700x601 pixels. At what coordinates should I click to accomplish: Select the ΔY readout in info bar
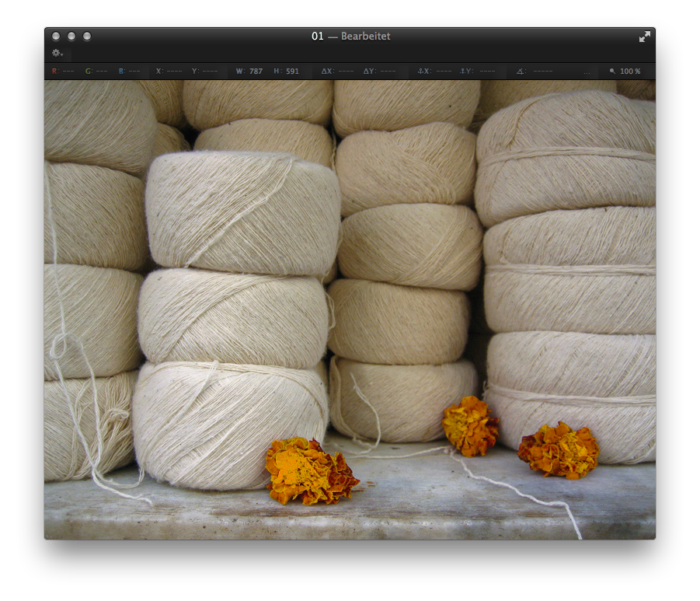pos(379,72)
